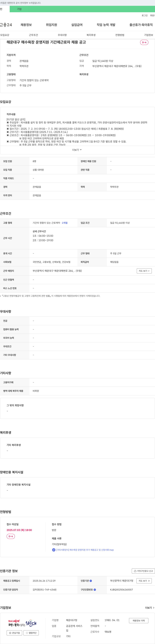155x644 pixels.
Task: Click the 인증기관 help icon
Action: [x=91, y=581]
